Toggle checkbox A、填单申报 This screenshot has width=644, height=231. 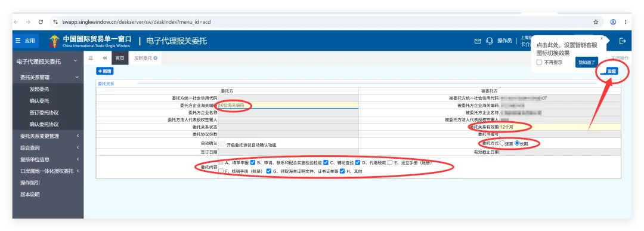pos(222,162)
